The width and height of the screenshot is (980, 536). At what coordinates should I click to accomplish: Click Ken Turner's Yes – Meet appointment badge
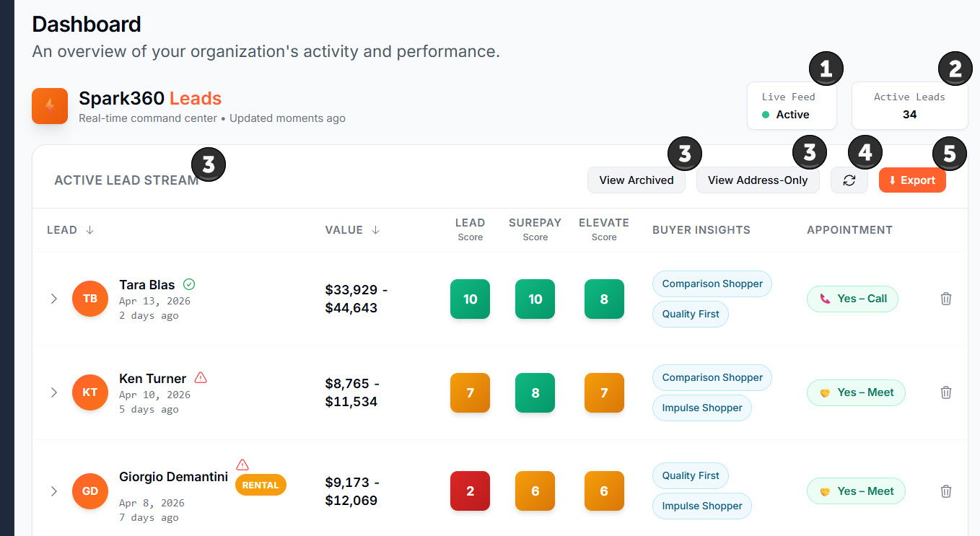[x=856, y=392]
